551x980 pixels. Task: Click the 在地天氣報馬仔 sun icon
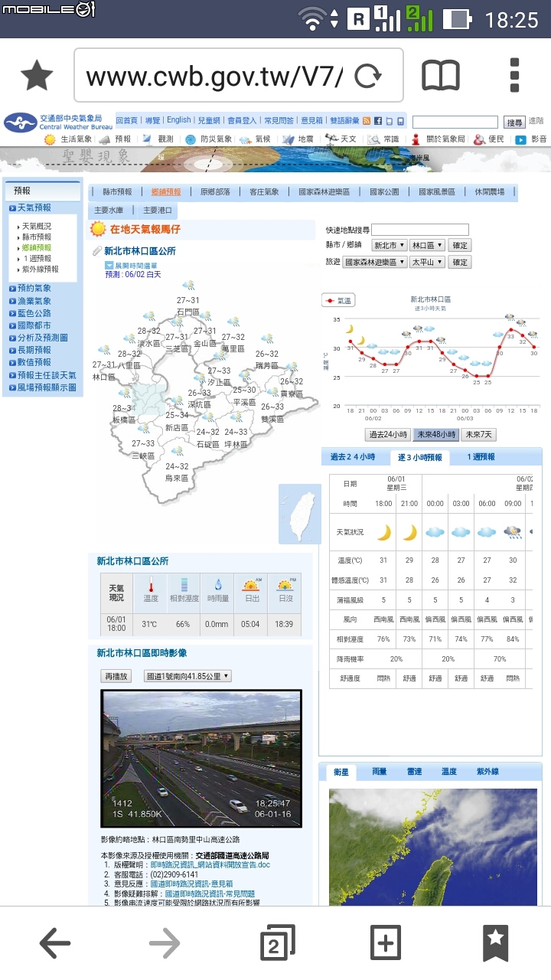tap(98, 228)
